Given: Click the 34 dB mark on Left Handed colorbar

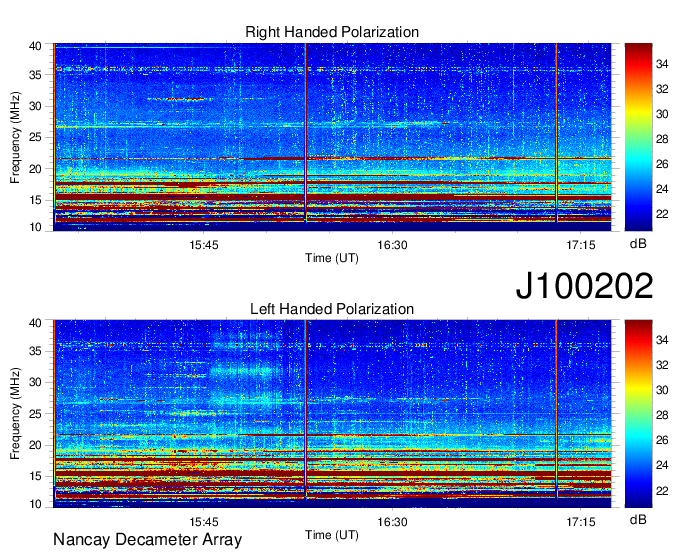Looking at the screenshot, I should click(x=662, y=340).
